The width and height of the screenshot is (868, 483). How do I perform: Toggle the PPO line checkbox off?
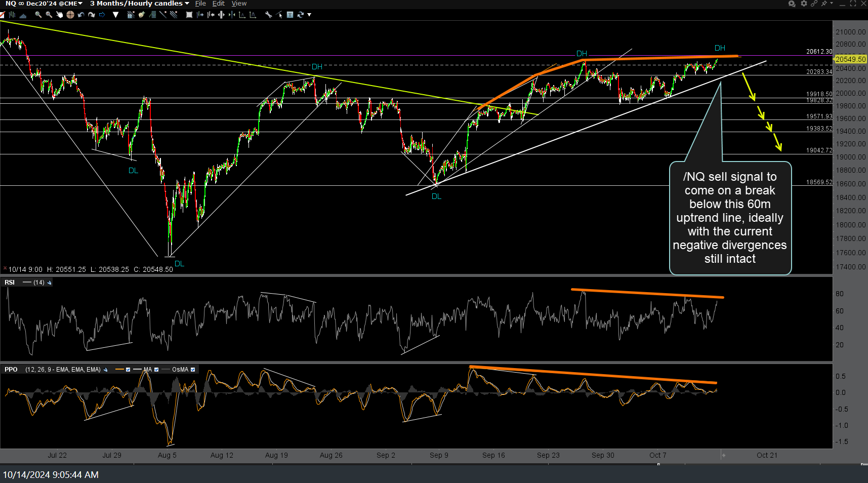128,370
